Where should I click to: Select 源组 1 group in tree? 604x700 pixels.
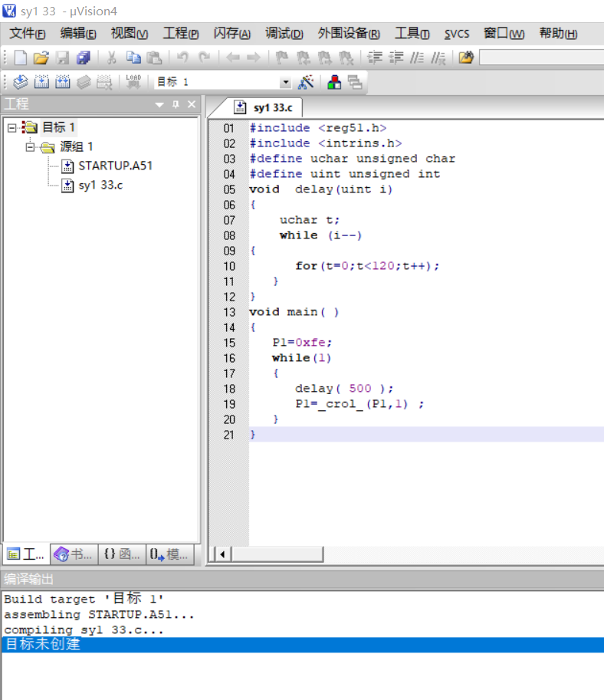[77, 147]
